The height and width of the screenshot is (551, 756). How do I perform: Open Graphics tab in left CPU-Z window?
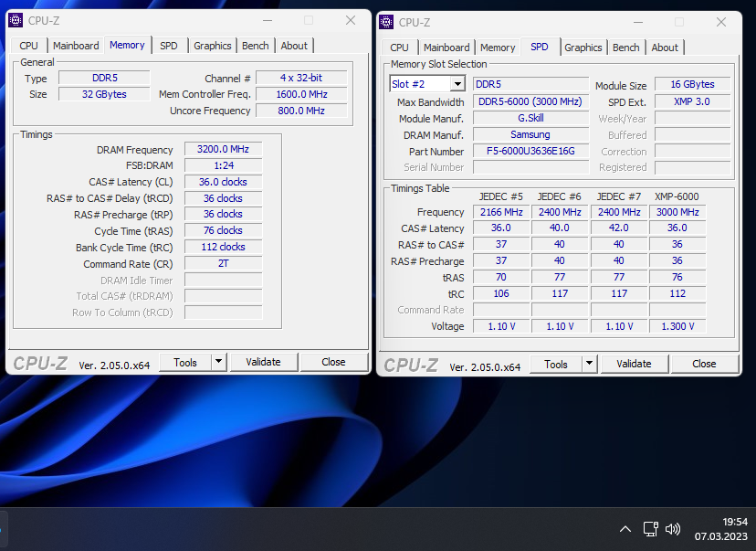[212, 46]
